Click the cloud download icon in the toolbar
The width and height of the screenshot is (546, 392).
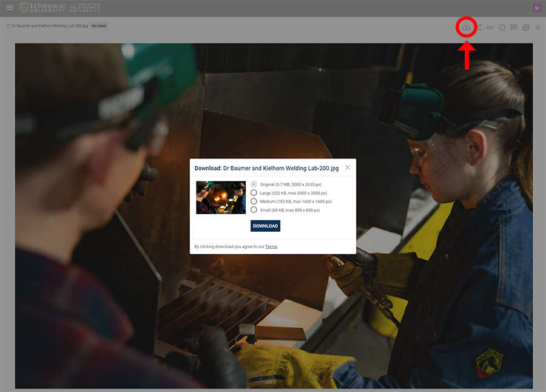466,27
